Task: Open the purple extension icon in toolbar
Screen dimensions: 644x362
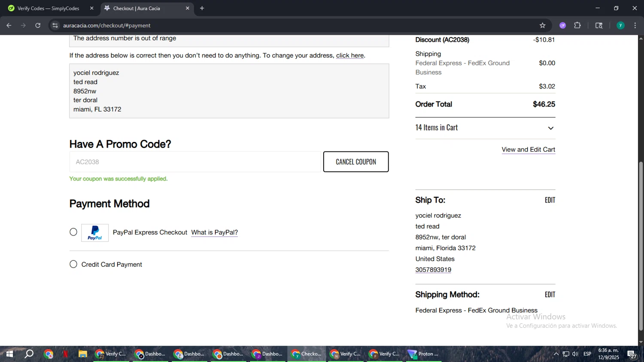Action: [562, 25]
